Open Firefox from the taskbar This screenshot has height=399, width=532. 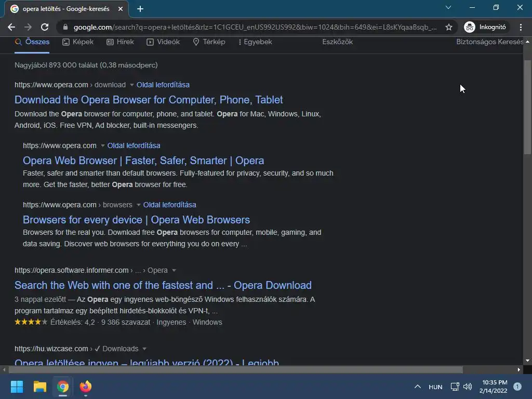pyautogui.click(x=86, y=387)
